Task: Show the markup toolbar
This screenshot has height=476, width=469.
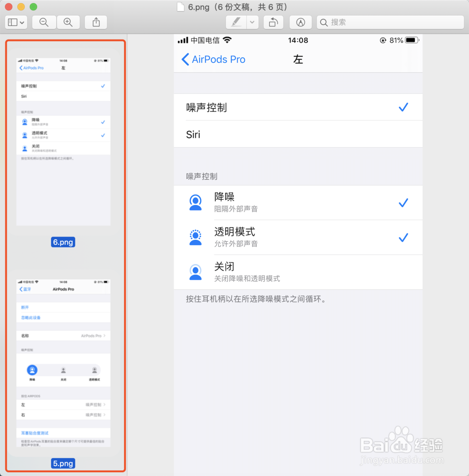Action: 301,22
